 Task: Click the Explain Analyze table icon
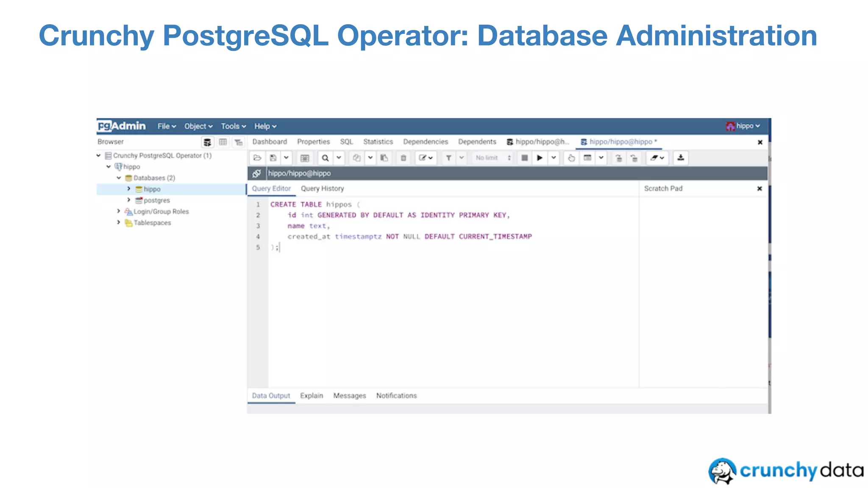587,158
